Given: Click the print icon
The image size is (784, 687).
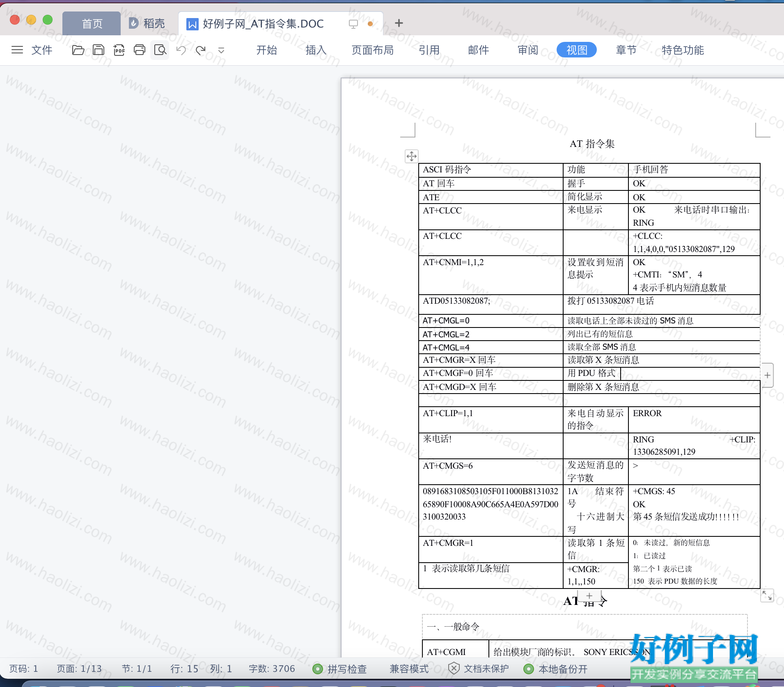Looking at the screenshot, I should (140, 50).
